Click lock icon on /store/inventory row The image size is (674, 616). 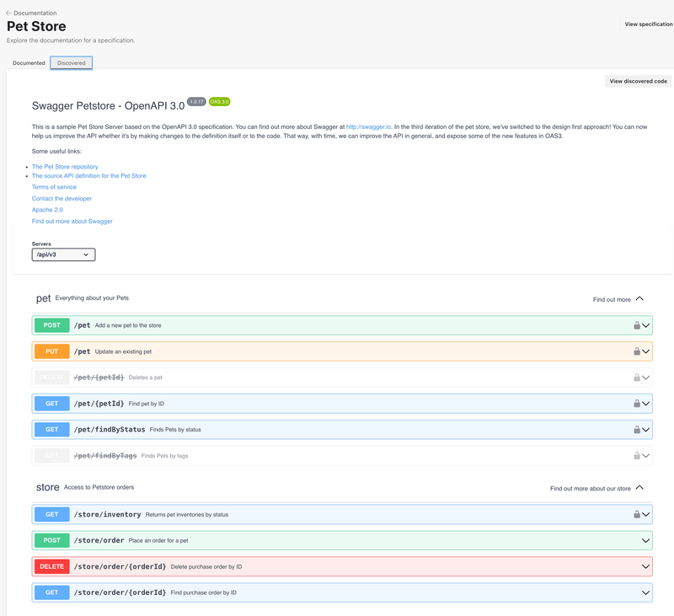pyautogui.click(x=637, y=514)
